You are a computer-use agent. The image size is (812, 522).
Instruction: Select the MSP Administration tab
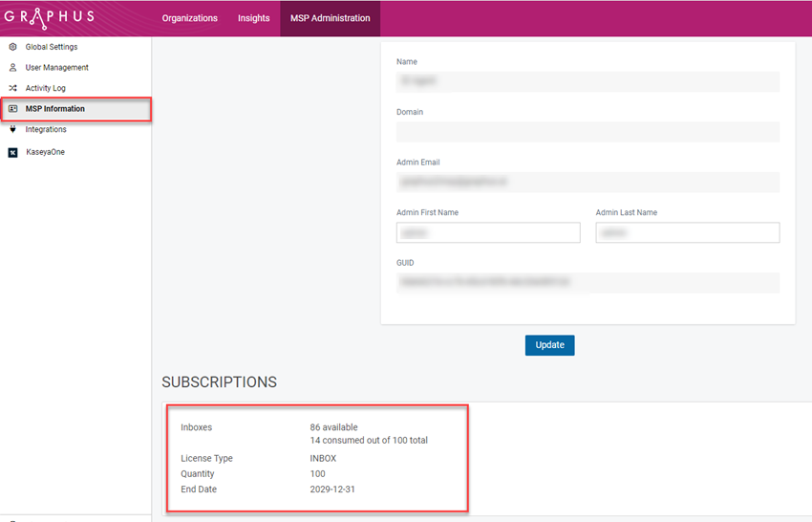pyautogui.click(x=330, y=18)
